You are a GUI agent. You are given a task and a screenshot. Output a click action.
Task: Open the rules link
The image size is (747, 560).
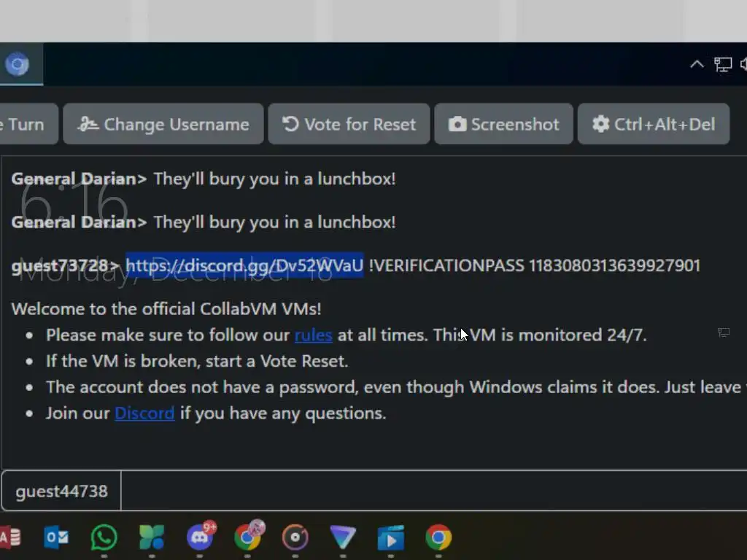point(313,335)
